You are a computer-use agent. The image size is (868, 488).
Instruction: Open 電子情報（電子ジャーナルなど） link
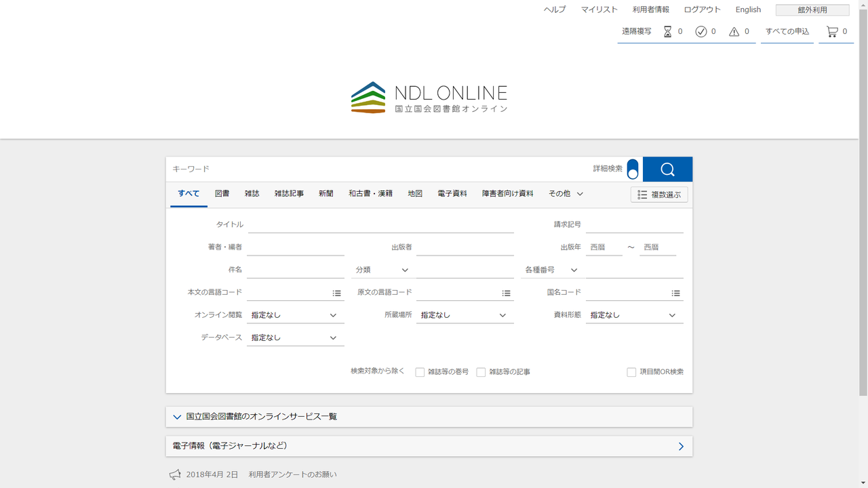[x=230, y=446]
